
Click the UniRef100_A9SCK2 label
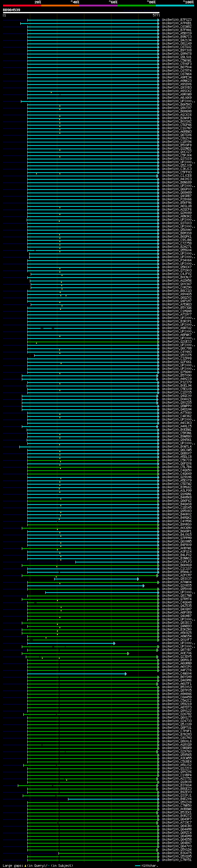coord(177,91)
